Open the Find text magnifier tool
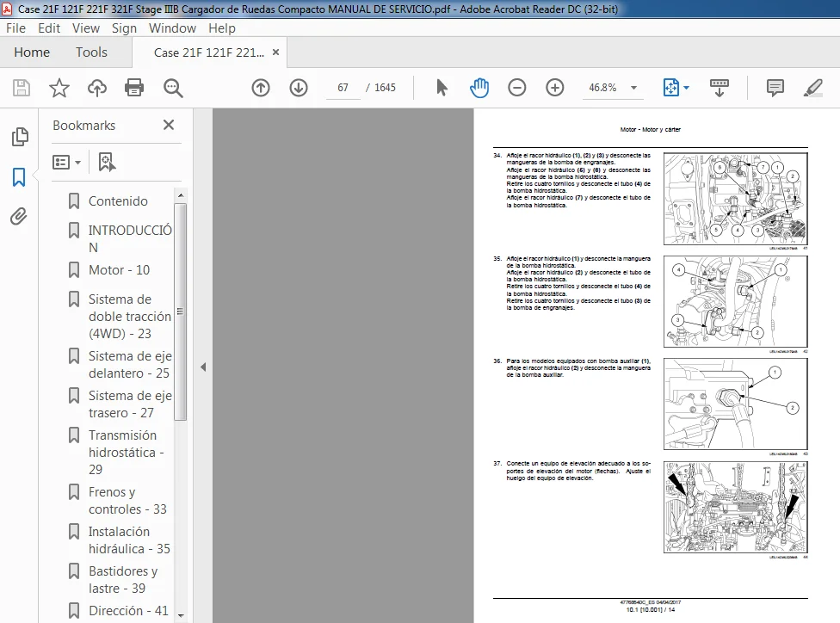The width and height of the screenshot is (840, 623). tap(173, 88)
